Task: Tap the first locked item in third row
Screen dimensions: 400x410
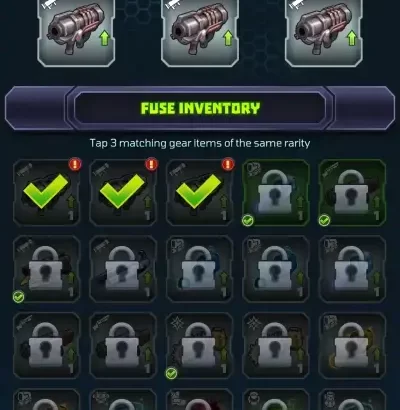Action: pos(47,345)
